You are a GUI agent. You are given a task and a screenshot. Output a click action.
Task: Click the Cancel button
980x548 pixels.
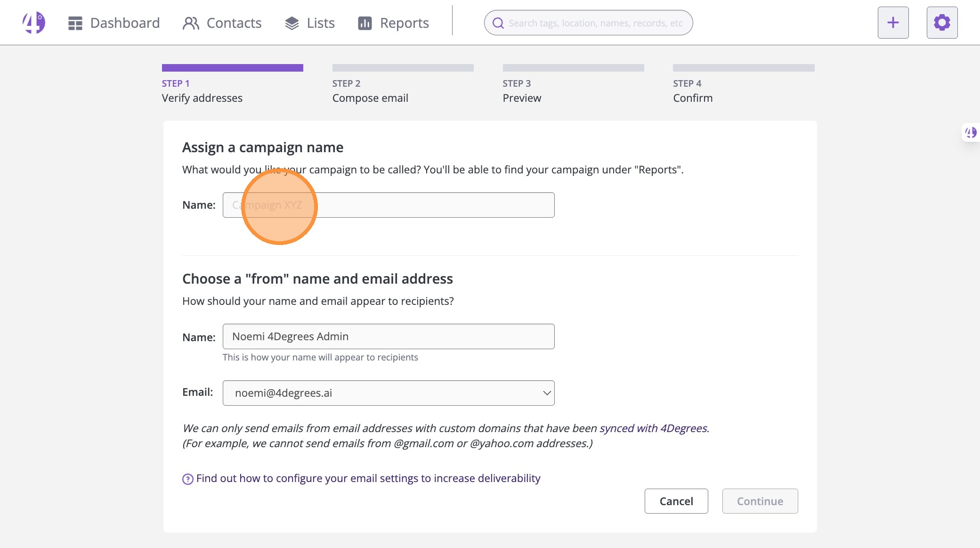[676, 501]
